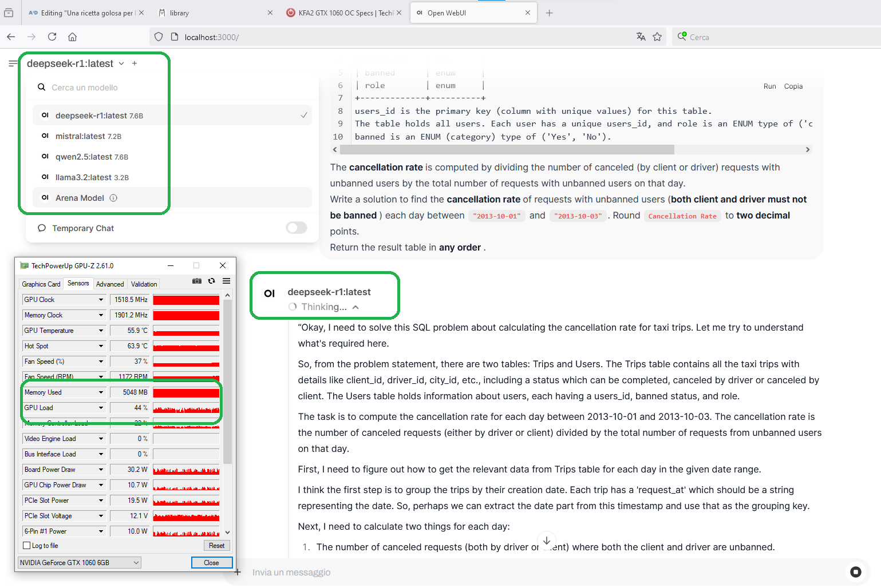Open the Firefox tab list icon
The width and height of the screenshot is (881, 588).
pyautogui.click(x=9, y=13)
